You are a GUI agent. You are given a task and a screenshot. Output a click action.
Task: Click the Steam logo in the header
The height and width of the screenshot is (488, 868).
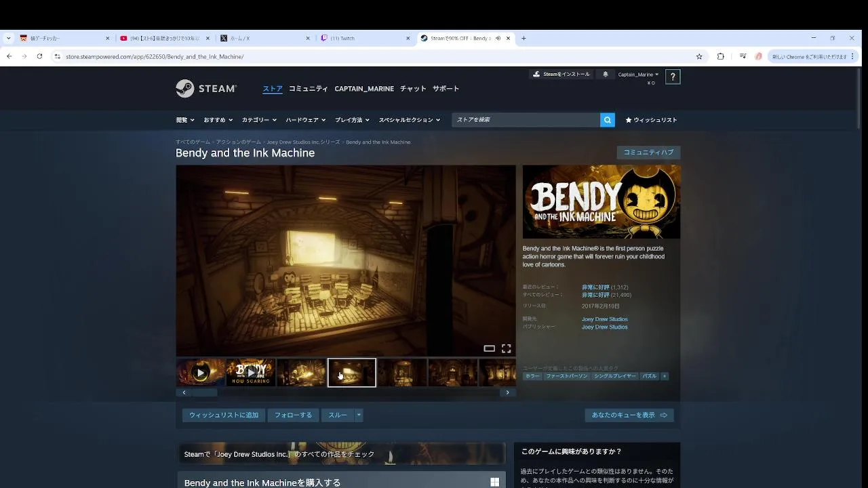206,89
